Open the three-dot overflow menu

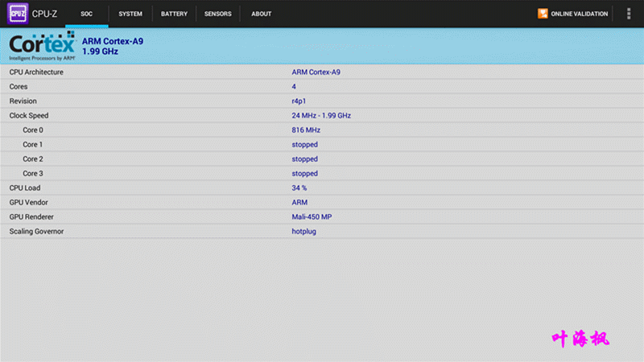point(629,14)
